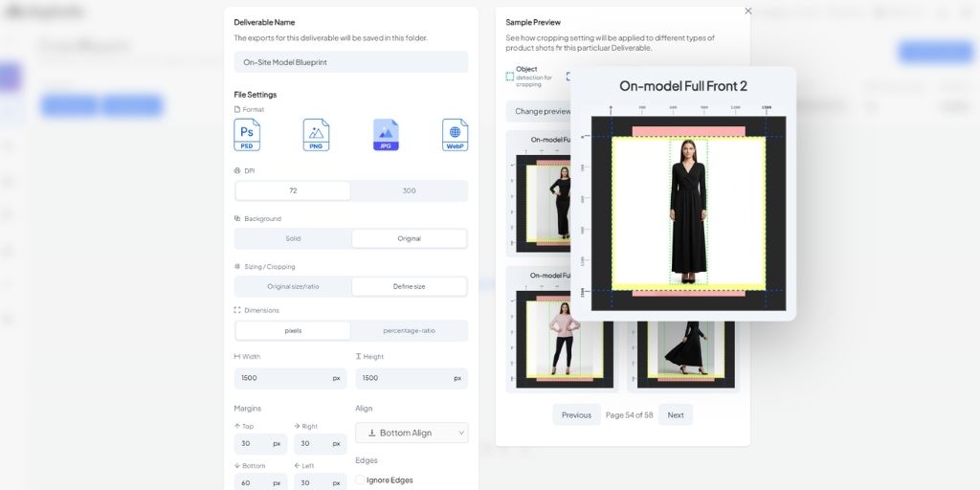Click the Page 54 of 58 indicator

coord(630,415)
